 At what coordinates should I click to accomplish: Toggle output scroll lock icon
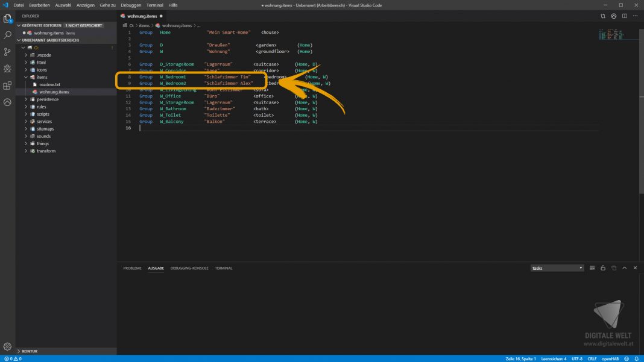click(603, 268)
